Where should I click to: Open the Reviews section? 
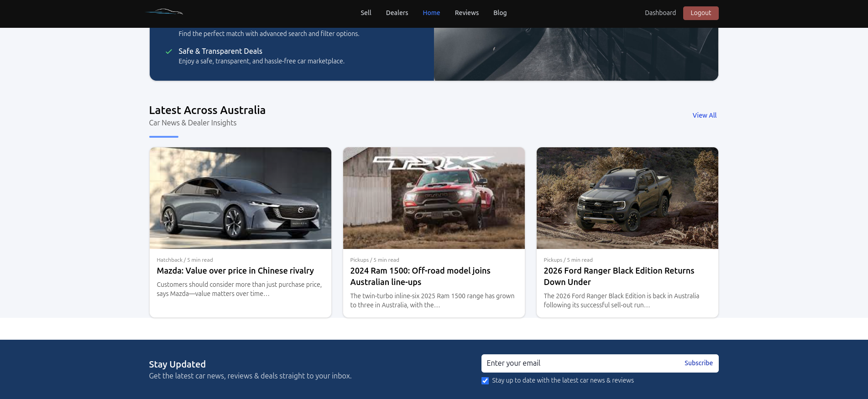point(467,13)
